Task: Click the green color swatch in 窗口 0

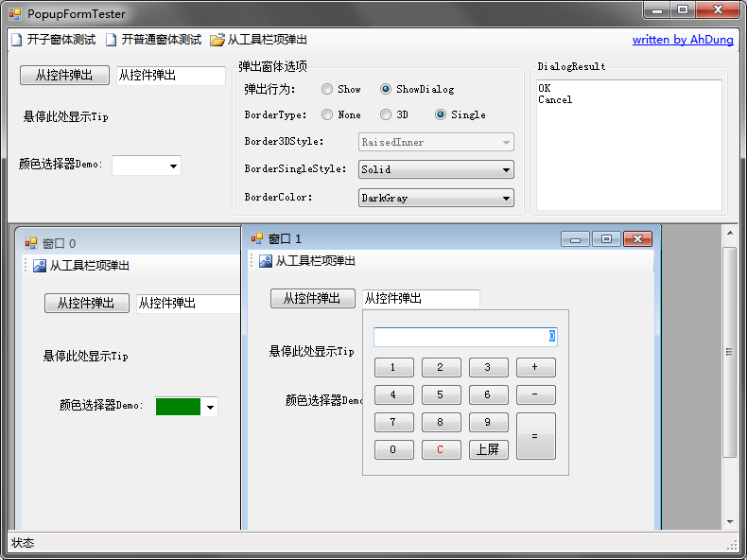Action: 178,407
